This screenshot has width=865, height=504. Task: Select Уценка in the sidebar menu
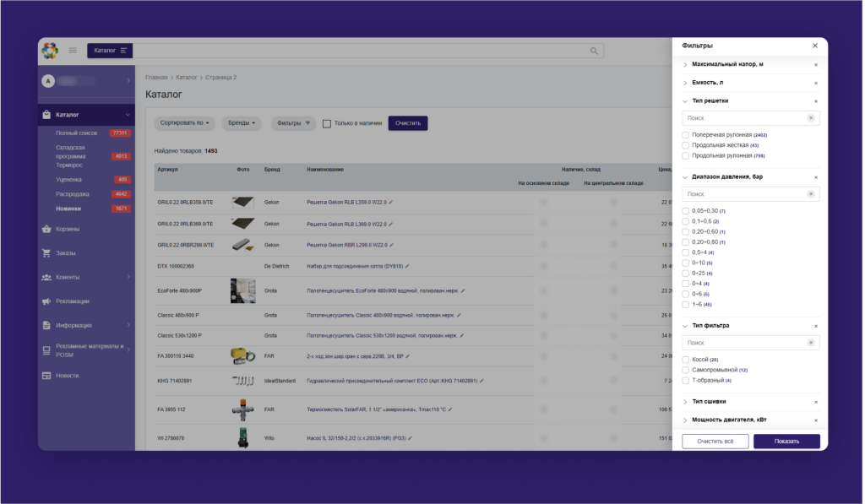coord(69,180)
